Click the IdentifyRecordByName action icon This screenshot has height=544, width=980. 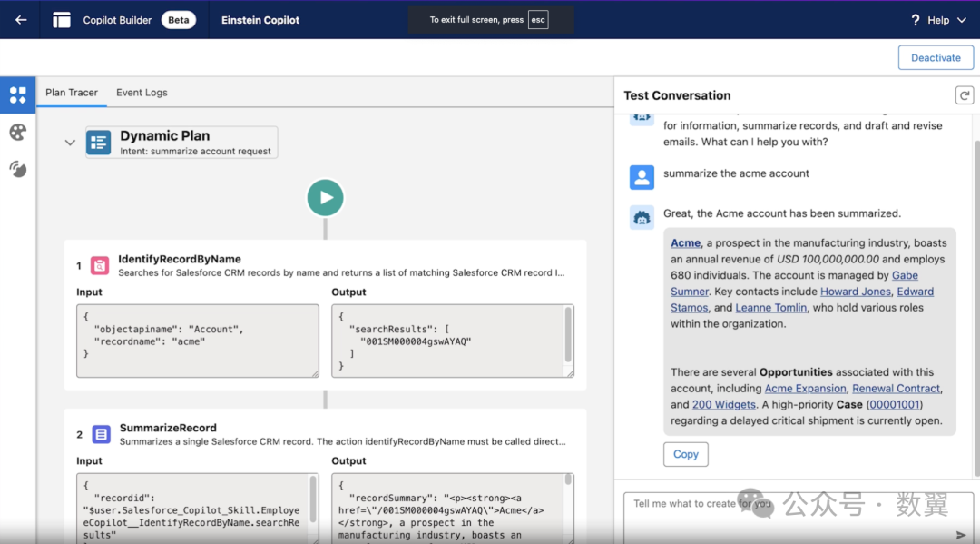[100, 265]
